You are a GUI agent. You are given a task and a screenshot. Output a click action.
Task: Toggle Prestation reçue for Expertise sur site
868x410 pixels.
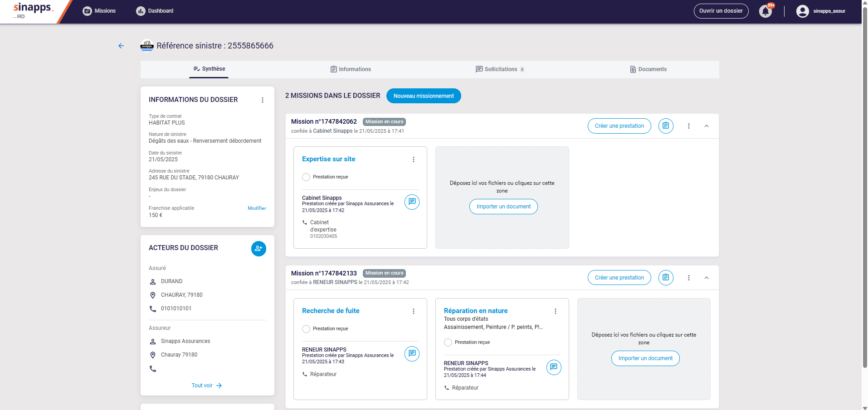[306, 177]
